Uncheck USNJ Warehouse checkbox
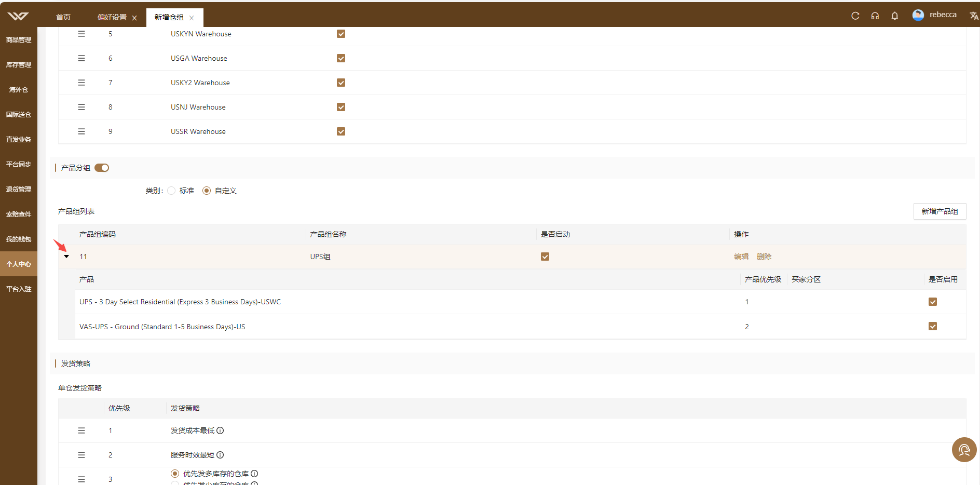 coord(341,107)
